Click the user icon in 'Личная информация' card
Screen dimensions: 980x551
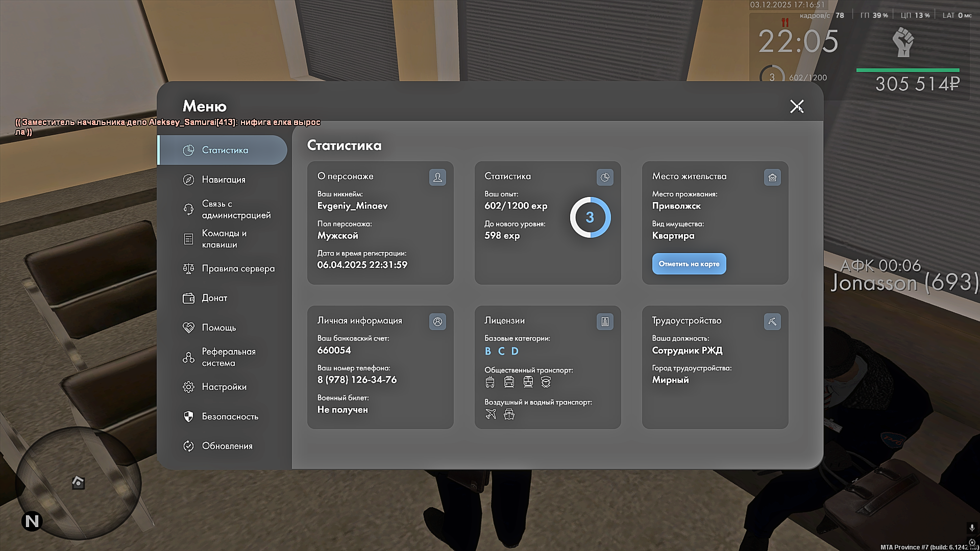pyautogui.click(x=437, y=321)
